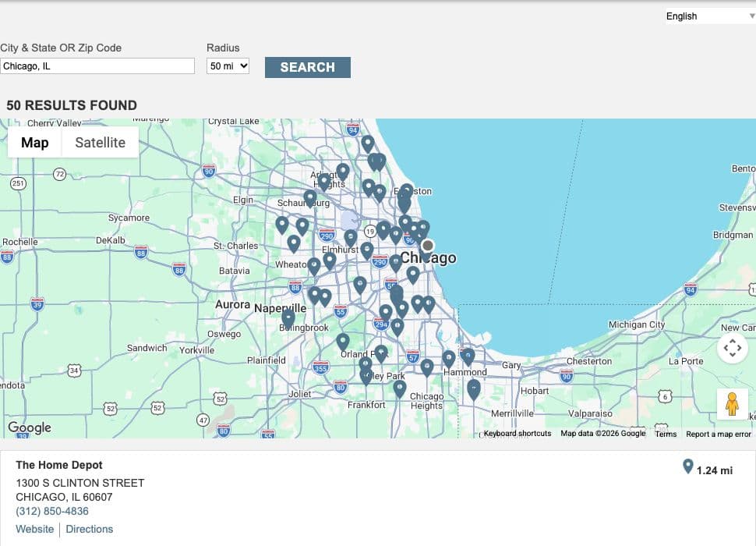Select the map pin on Elmhurst

351,238
